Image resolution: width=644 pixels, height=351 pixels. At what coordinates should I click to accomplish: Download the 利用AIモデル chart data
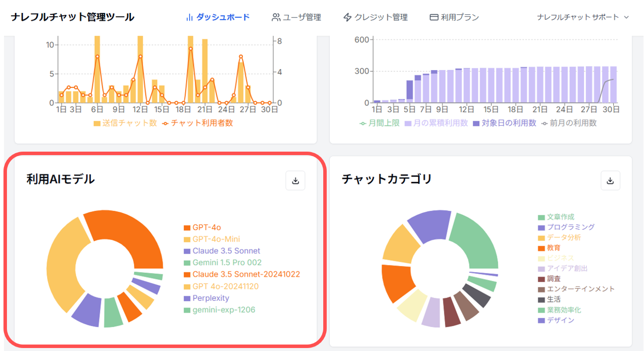295,181
